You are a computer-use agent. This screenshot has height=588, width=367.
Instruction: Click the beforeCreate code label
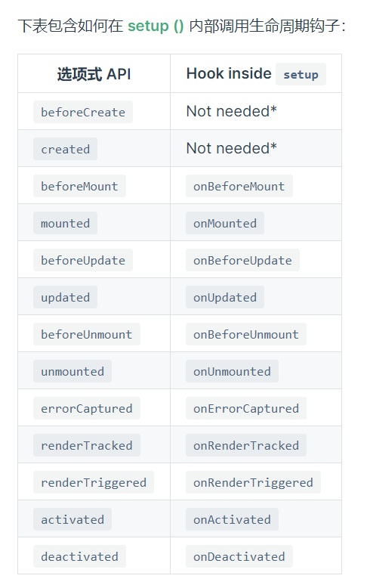tap(83, 112)
